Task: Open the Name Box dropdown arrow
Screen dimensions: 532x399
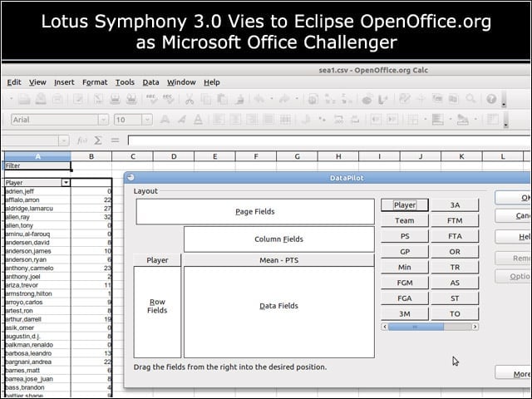Action: [x=63, y=140]
